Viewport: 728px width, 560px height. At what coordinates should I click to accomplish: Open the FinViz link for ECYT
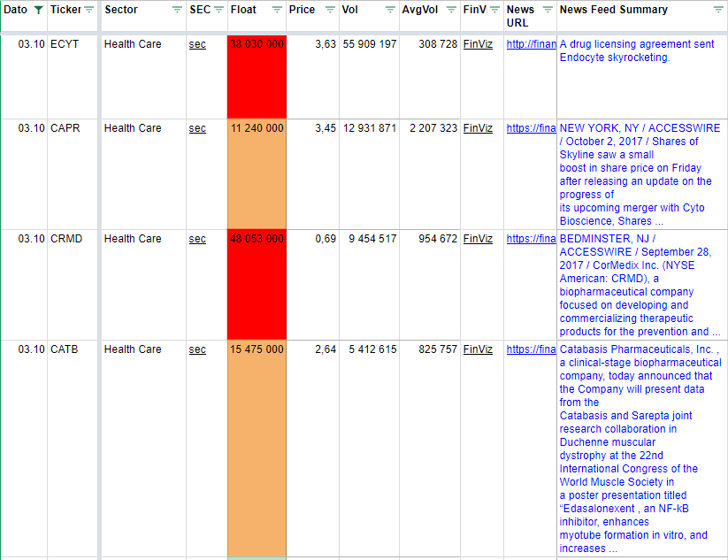(x=478, y=44)
